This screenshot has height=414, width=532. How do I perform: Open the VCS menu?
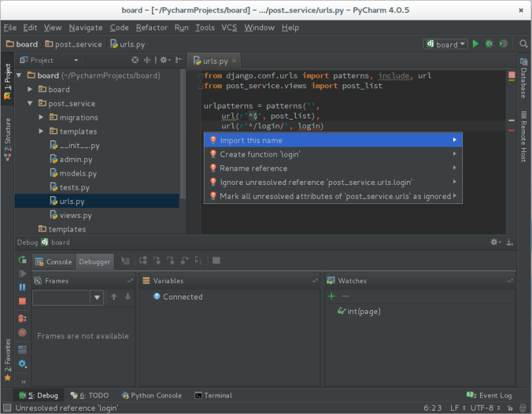(229, 28)
